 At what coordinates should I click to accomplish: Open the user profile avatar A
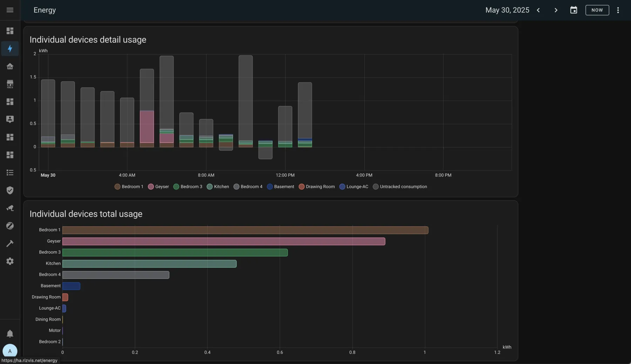coord(10,351)
